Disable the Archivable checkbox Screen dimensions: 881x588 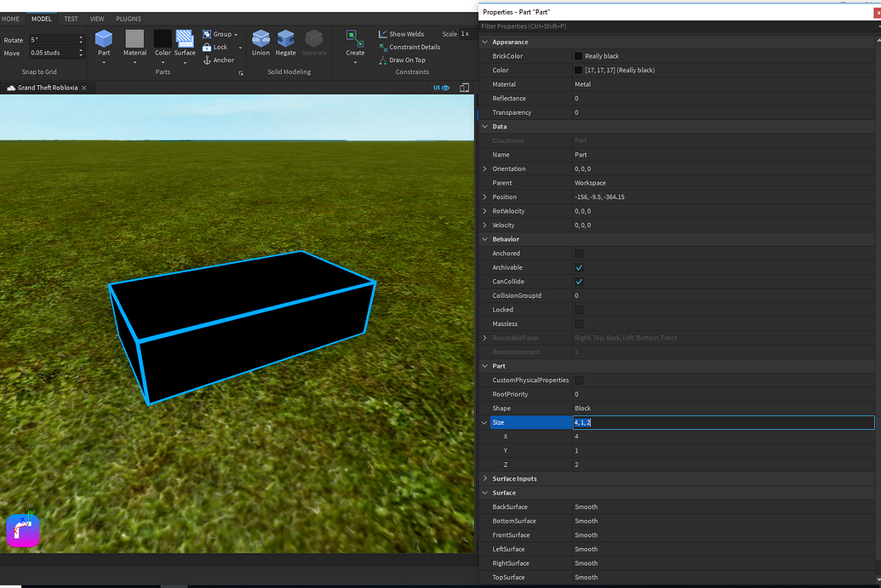click(578, 267)
